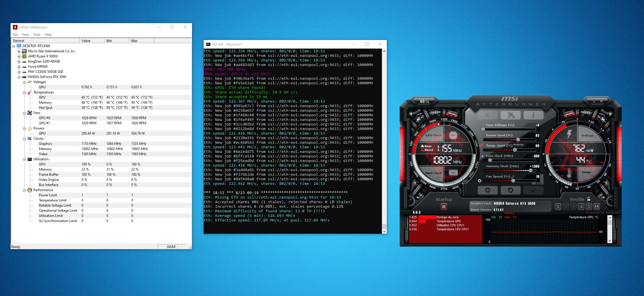Viewport: 644px width, 296px height.
Task: Collapse the Utilization section in HWMonitor
Action: 24,159
